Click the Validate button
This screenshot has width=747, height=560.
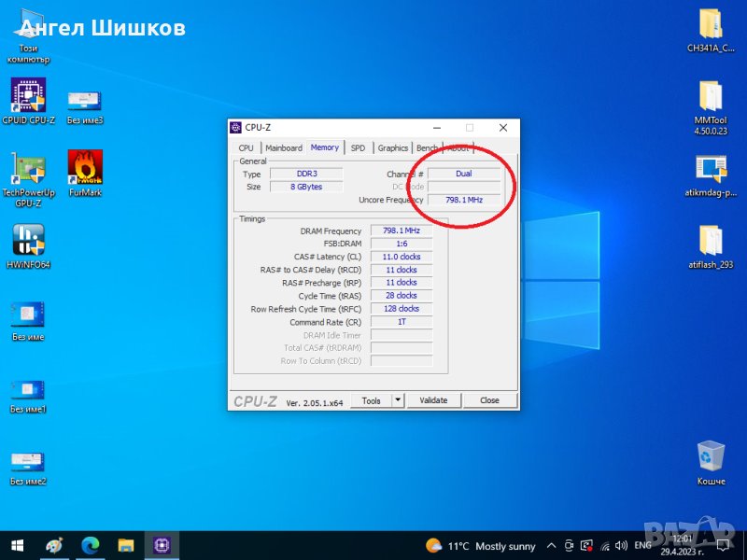pos(433,400)
